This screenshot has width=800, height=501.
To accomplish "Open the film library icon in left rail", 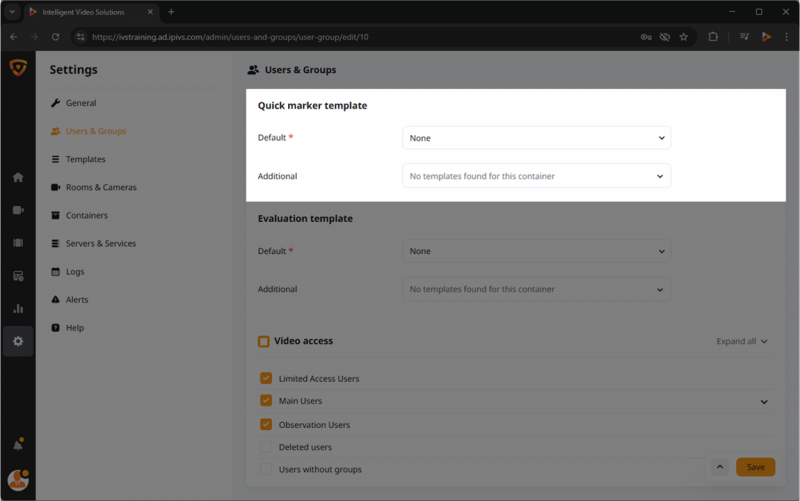I will (x=18, y=243).
